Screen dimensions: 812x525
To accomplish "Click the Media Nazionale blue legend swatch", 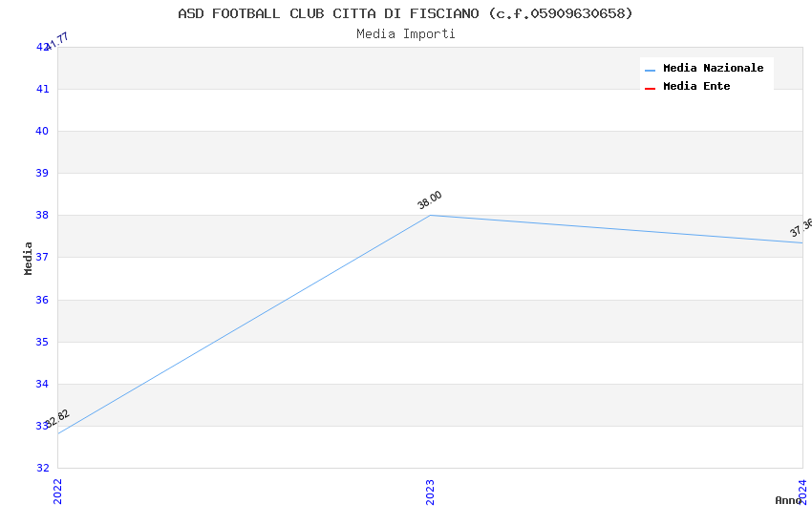I will point(650,70).
